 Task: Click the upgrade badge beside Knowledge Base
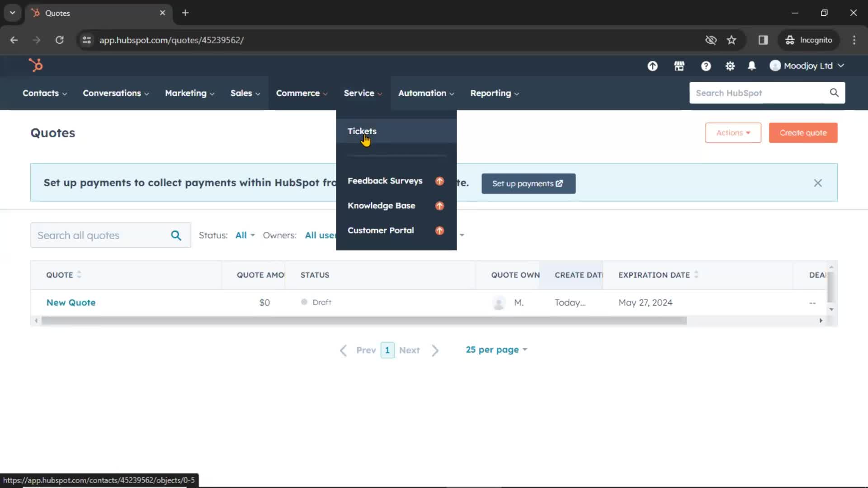click(x=439, y=206)
